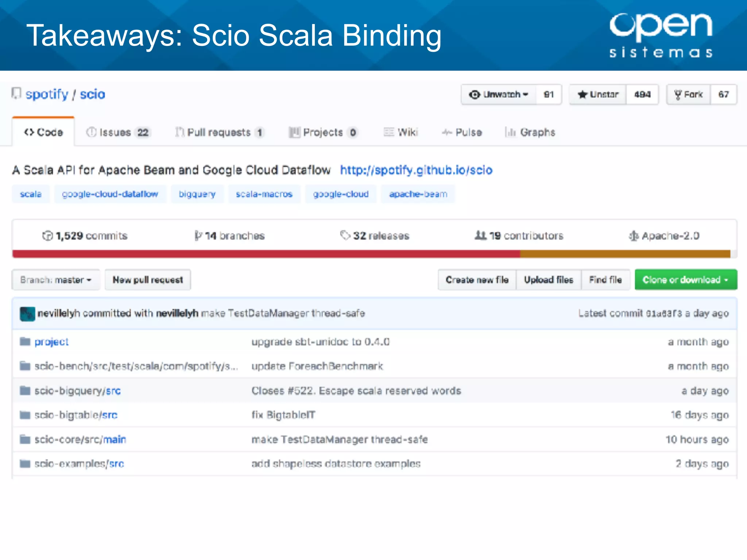The width and height of the screenshot is (747, 560).
Task: Click the red language bar segment
Action: click(266, 254)
